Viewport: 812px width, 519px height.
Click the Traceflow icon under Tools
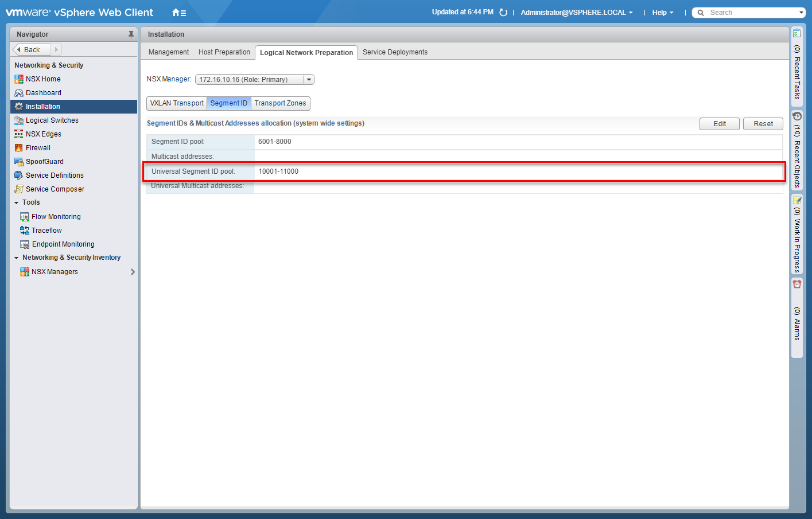click(x=25, y=231)
